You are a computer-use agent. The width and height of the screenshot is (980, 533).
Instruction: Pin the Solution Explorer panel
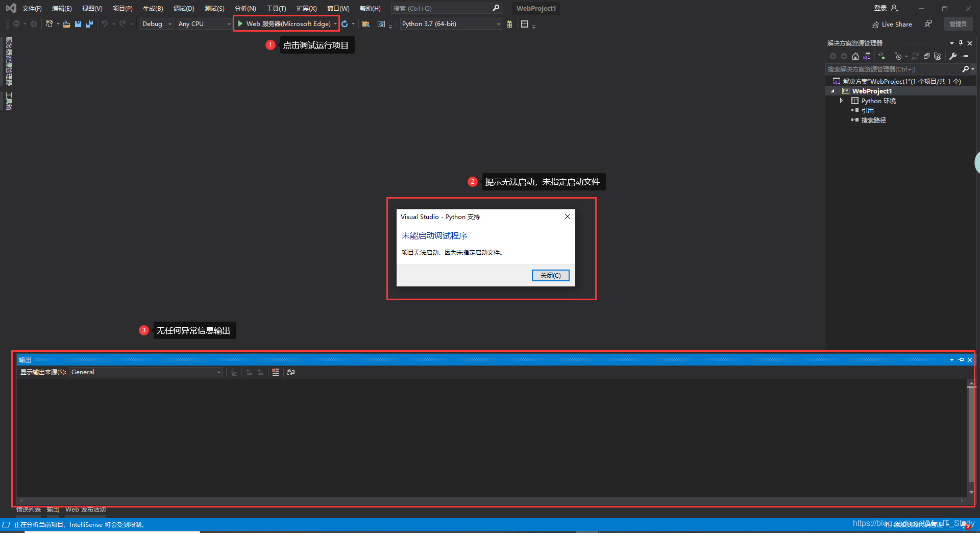point(961,43)
